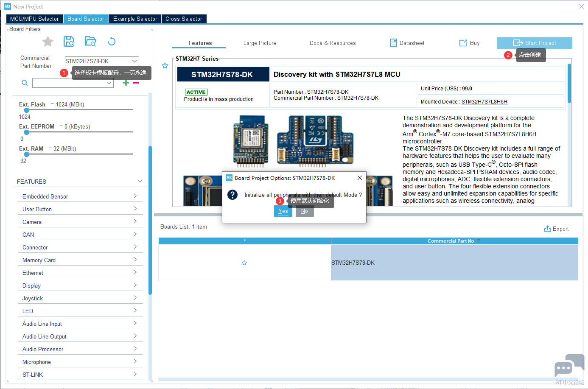Viewport: 588px width, 389px height.
Task: Adjust the Ext. Flash slider handle
Action: [27, 110]
